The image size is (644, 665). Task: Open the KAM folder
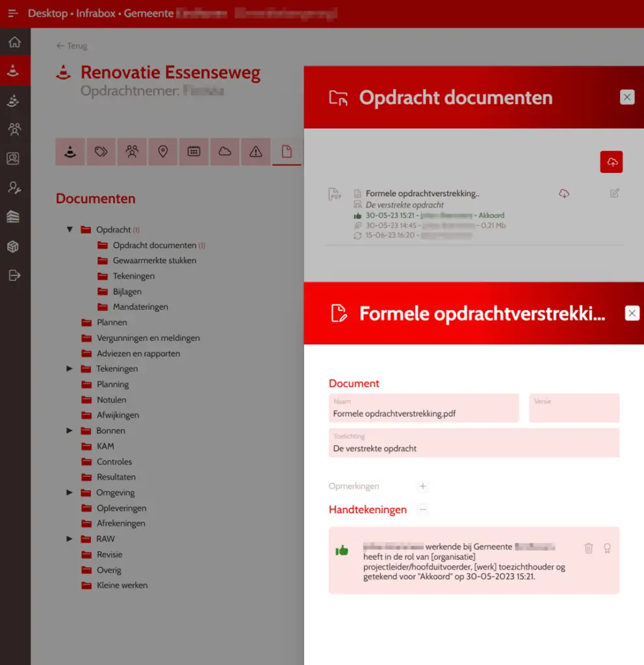tap(97, 446)
